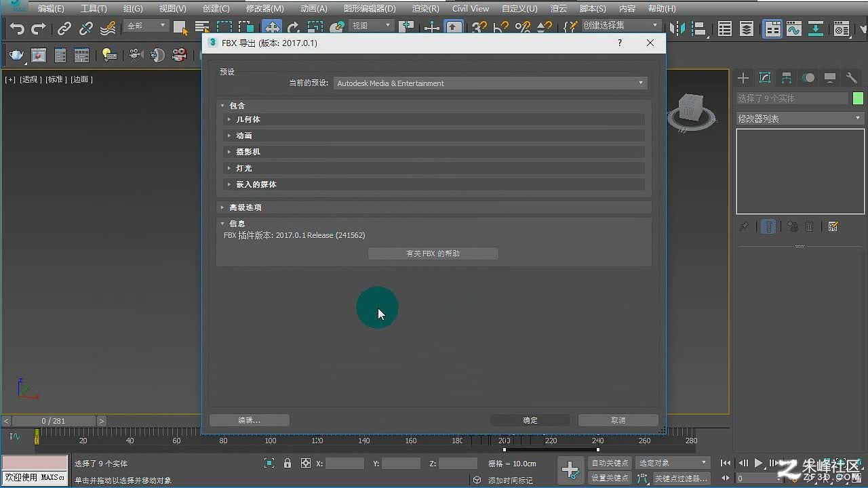Switch to the Create panel plus tab
Viewport: 868px width, 488px height.
click(x=743, y=78)
